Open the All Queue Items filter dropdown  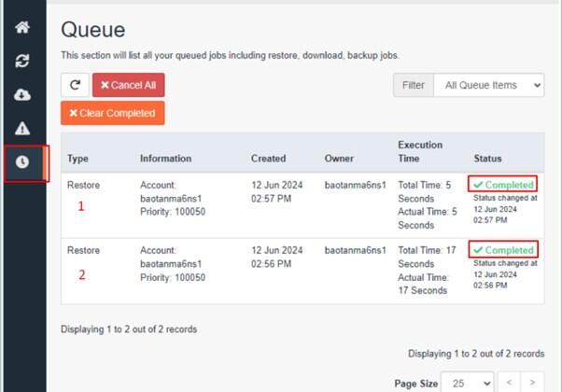click(x=488, y=85)
